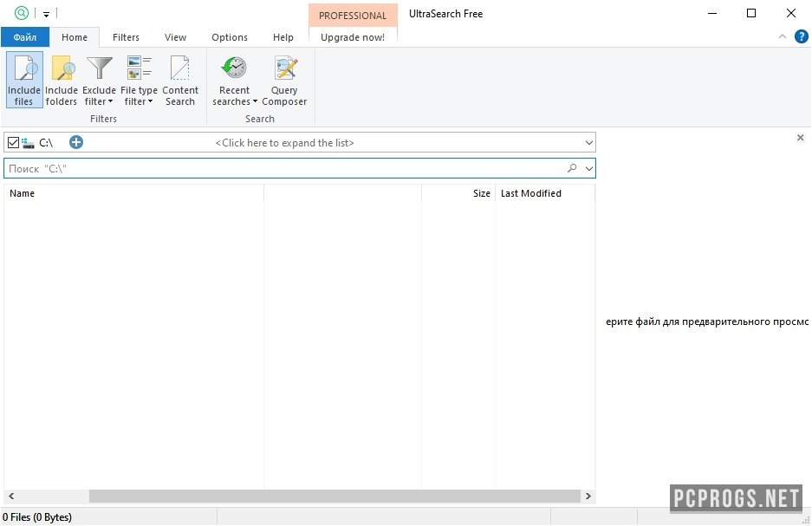This screenshot has width=812, height=526.
Task: Open the quick access toolbar customize arrow
Action: click(46, 14)
